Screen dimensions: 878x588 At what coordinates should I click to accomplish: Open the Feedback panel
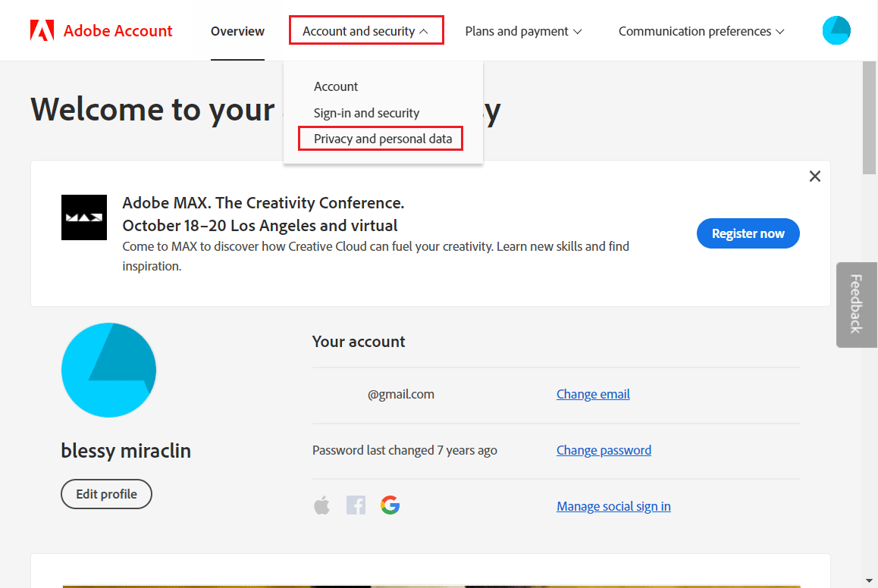tap(856, 305)
